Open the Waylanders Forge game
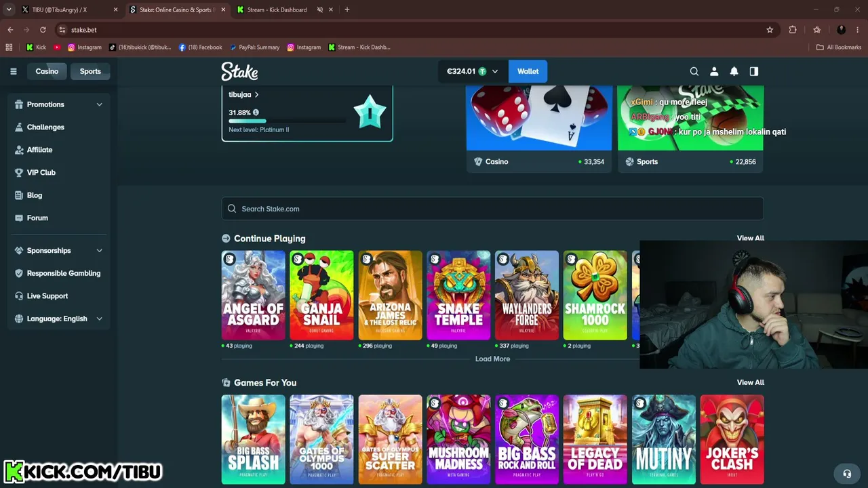The image size is (868, 488). tap(527, 296)
